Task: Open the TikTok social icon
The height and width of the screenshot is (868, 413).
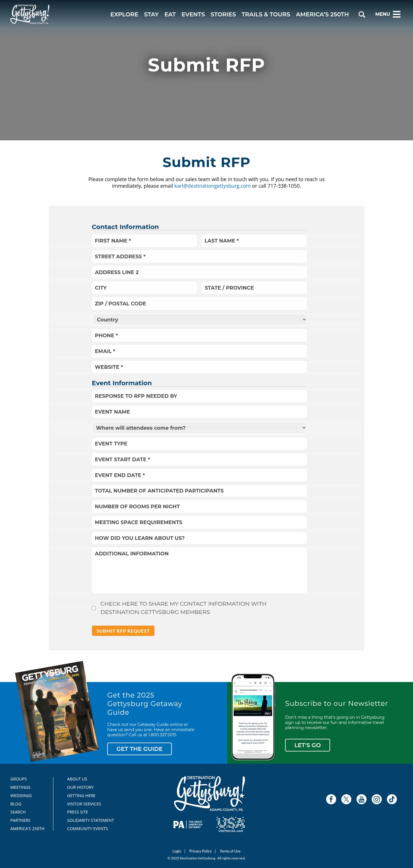Action: click(x=391, y=799)
